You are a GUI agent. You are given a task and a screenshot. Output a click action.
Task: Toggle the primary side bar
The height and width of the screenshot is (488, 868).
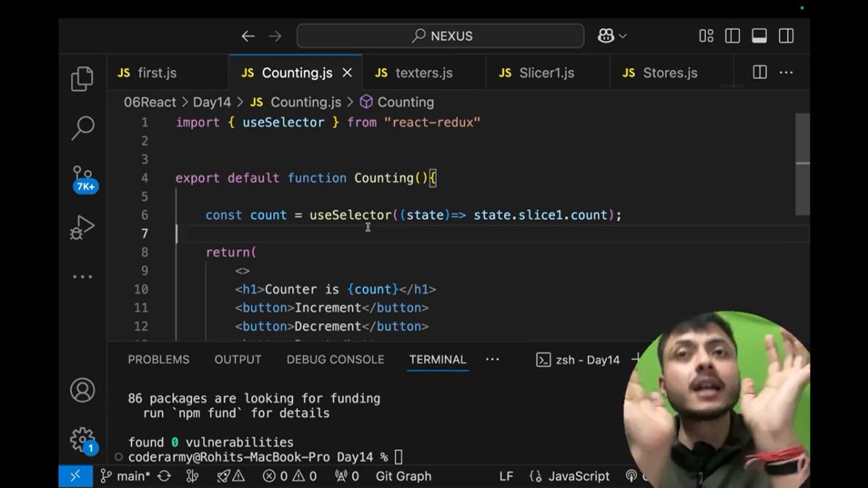733,36
